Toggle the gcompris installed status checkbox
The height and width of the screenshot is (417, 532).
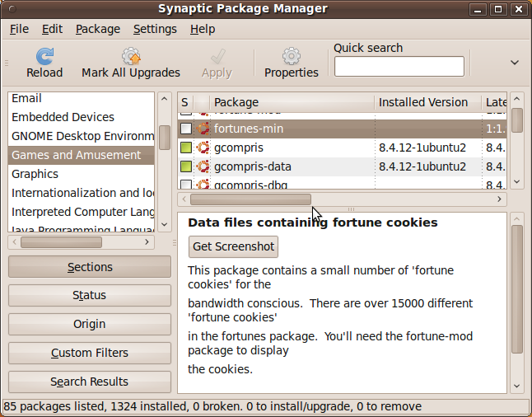coord(186,148)
